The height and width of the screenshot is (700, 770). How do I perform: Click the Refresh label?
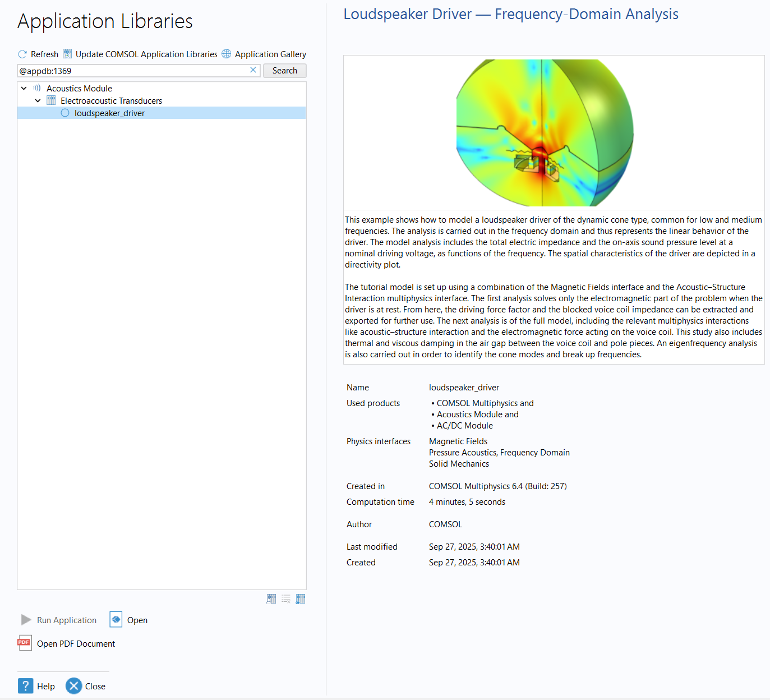(x=44, y=54)
